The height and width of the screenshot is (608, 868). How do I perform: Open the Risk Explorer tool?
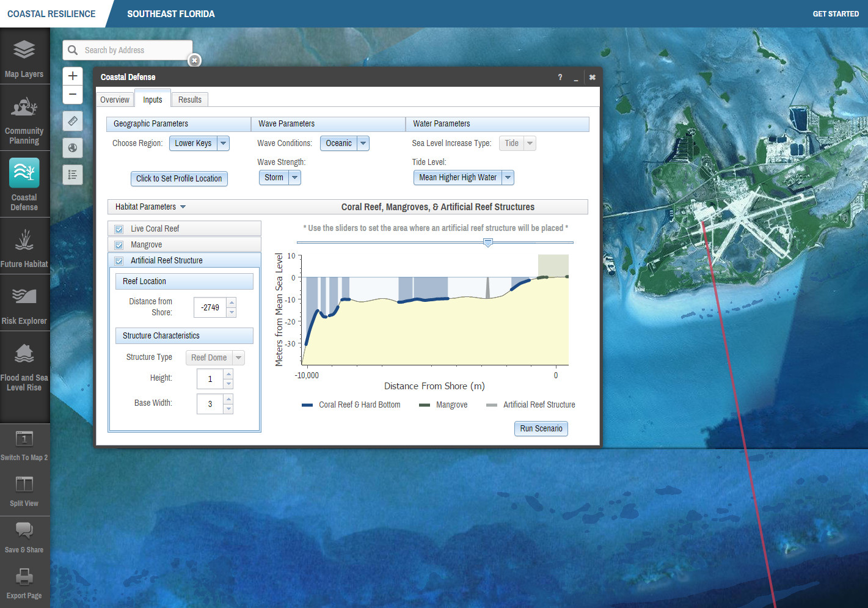tap(24, 304)
